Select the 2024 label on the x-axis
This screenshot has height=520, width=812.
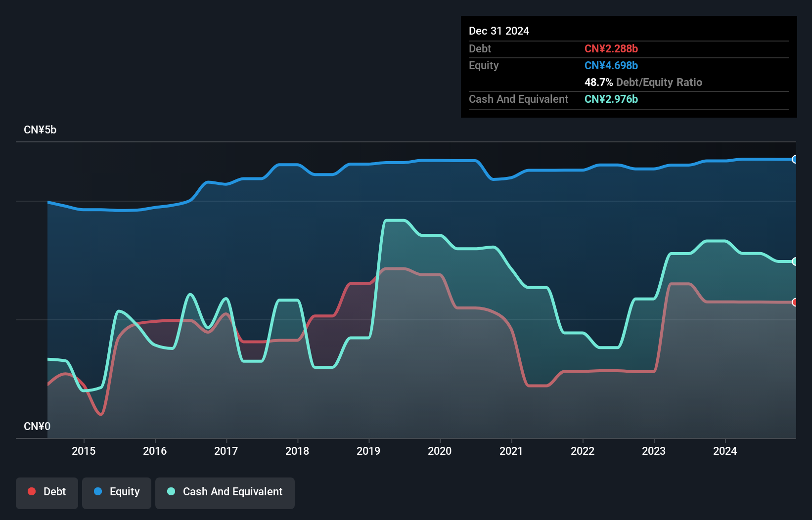(x=724, y=451)
